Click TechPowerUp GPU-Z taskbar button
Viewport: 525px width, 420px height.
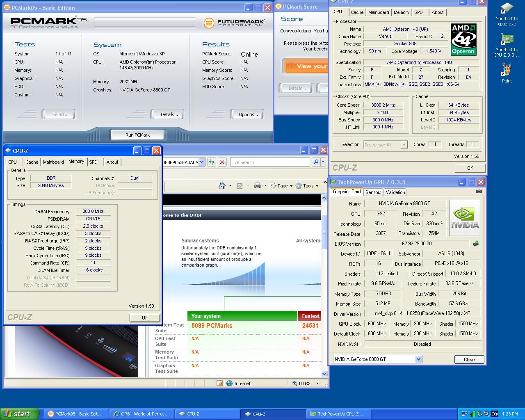coord(340,414)
